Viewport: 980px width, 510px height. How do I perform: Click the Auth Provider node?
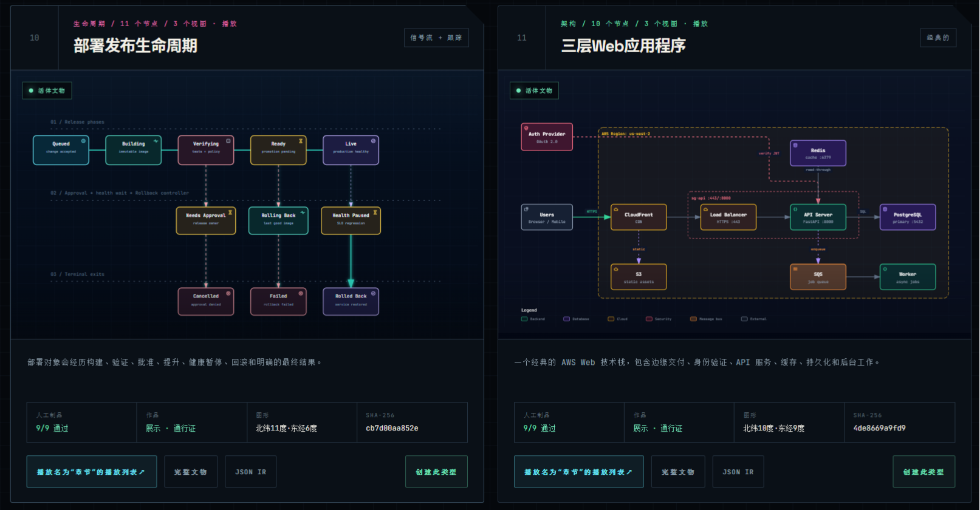click(x=547, y=137)
